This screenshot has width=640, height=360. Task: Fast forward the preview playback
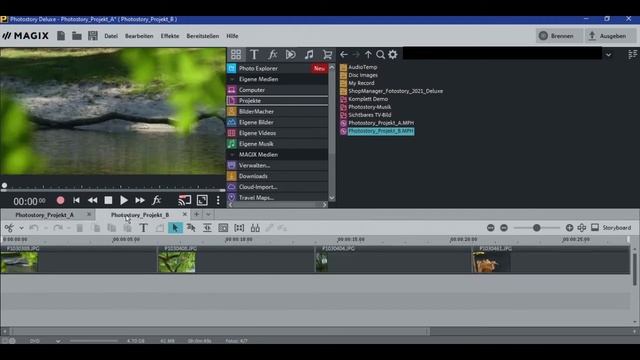tap(140, 200)
